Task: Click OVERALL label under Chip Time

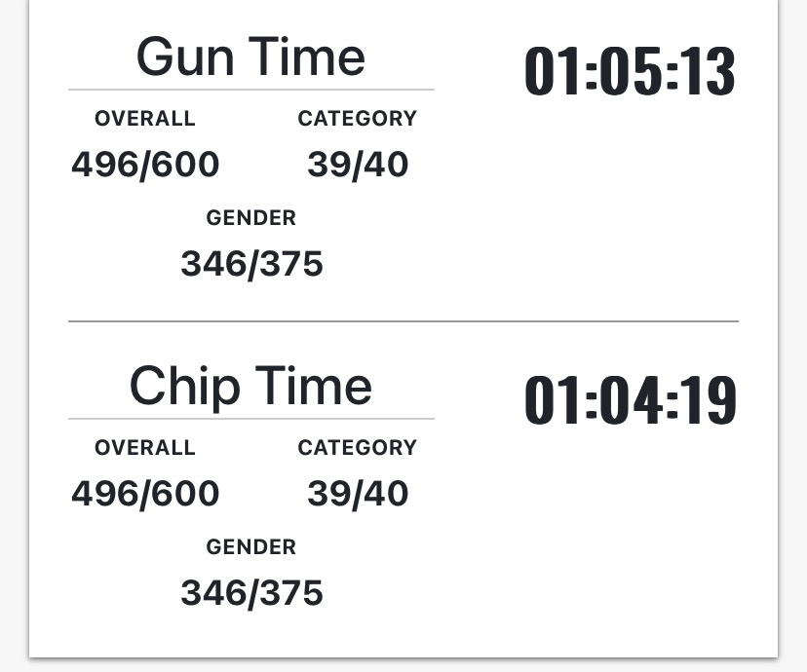Action: (145, 447)
